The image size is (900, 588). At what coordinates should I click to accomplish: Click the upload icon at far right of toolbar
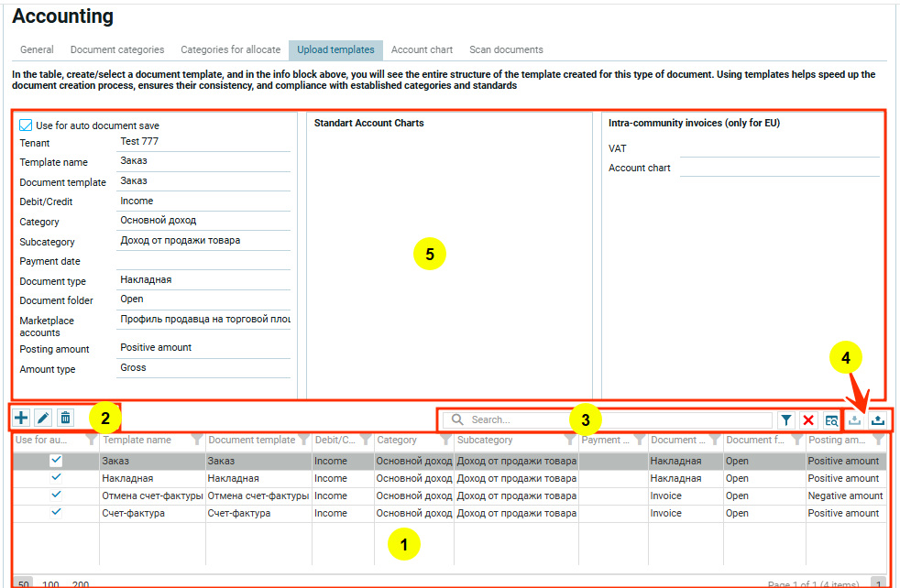point(878,419)
